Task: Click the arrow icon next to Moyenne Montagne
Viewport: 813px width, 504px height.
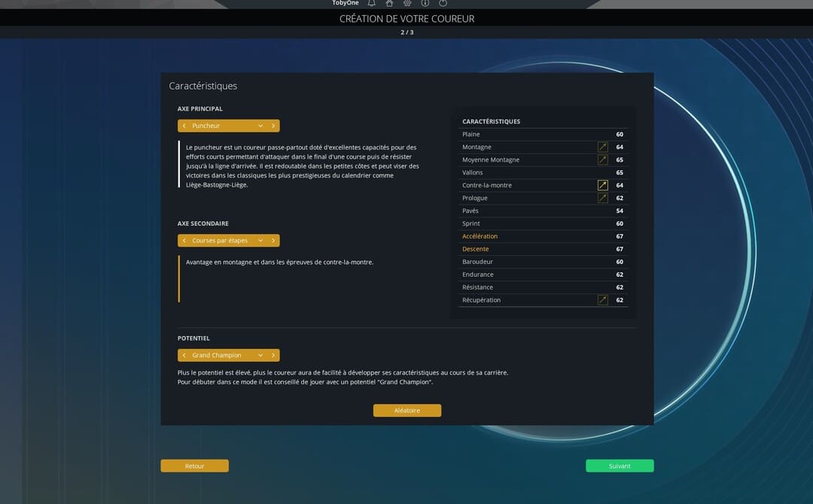Action: [602, 160]
